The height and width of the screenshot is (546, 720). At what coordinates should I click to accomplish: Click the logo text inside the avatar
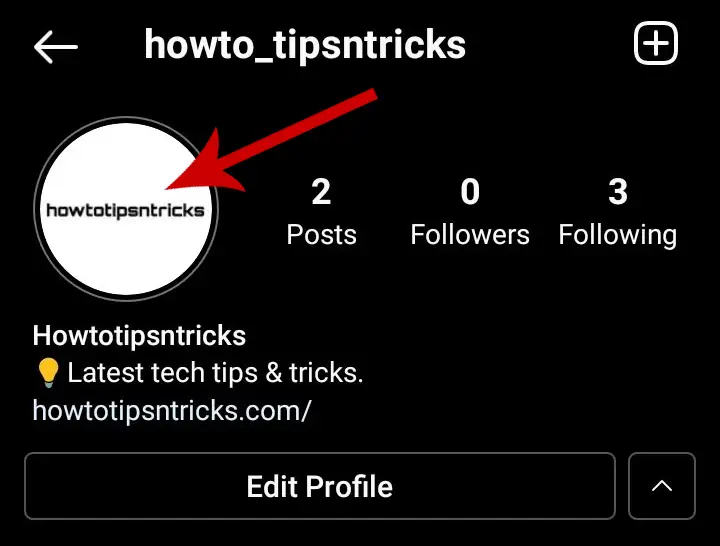[x=125, y=211]
